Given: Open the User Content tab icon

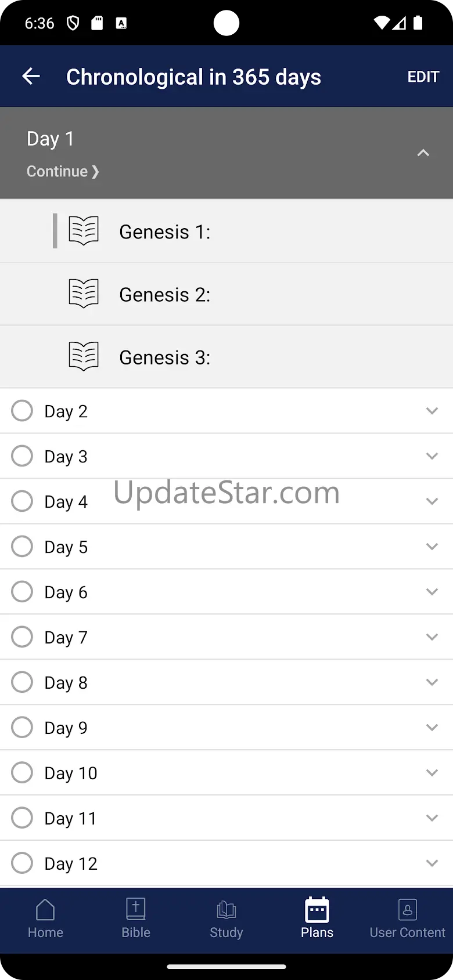Looking at the screenshot, I should [x=408, y=910].
